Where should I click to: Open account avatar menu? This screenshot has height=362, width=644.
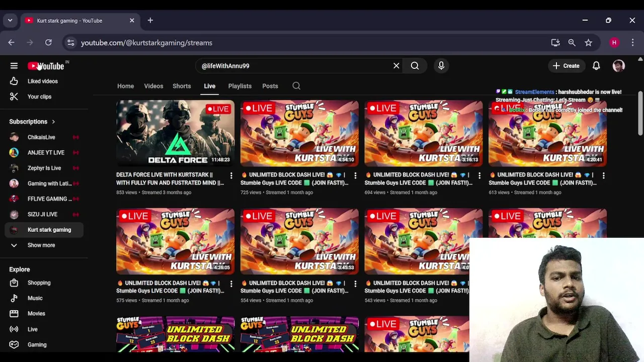619,66
